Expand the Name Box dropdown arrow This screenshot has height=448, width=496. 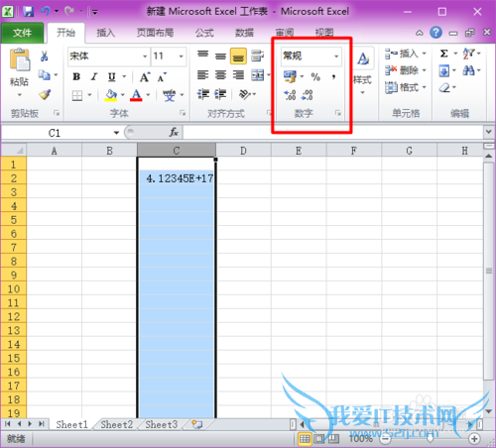(x=116, y=133)
